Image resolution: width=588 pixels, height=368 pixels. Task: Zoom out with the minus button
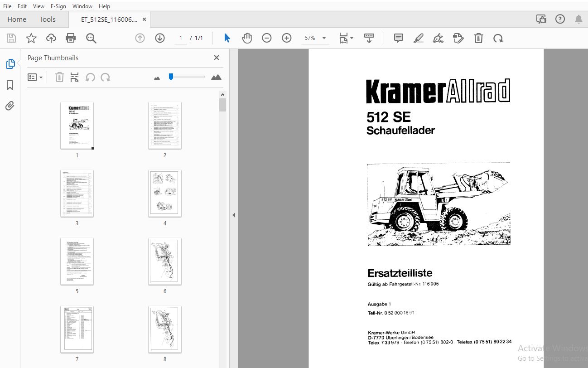click(x=267, y=38)
